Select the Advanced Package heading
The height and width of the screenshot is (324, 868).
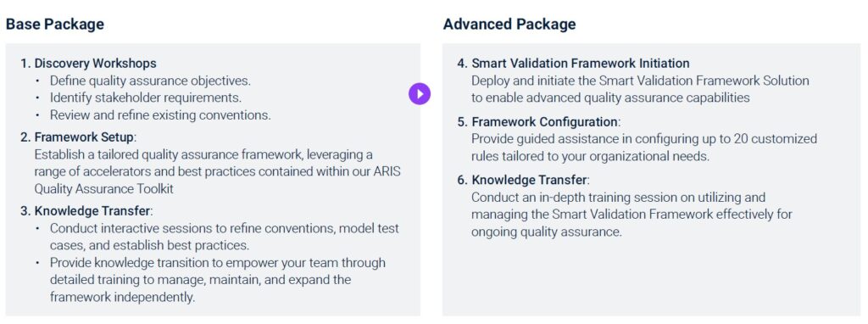509,25
